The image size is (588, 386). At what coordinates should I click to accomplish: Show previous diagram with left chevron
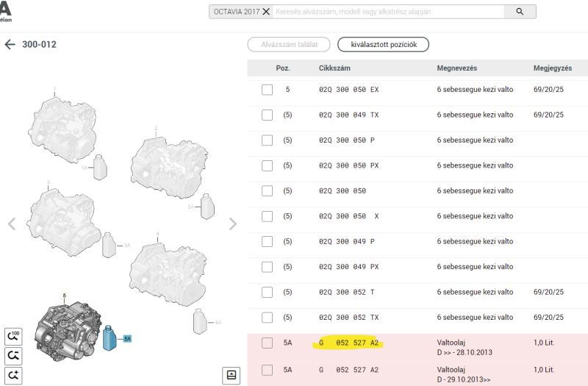point(12,224)
